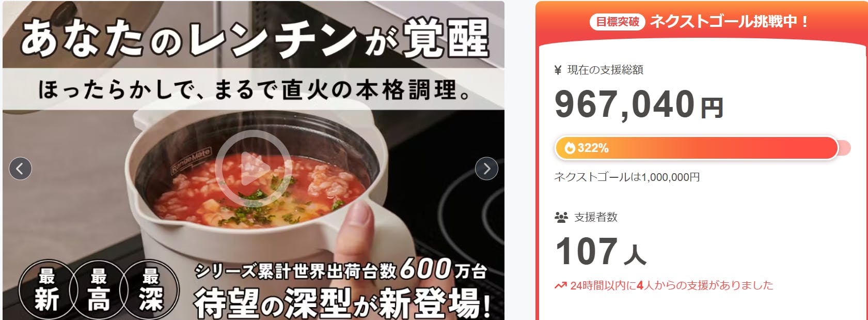Click the ネクストゴール挑戦中！ header
Screen dimensions: 868x320
click(x=729, y=22)
